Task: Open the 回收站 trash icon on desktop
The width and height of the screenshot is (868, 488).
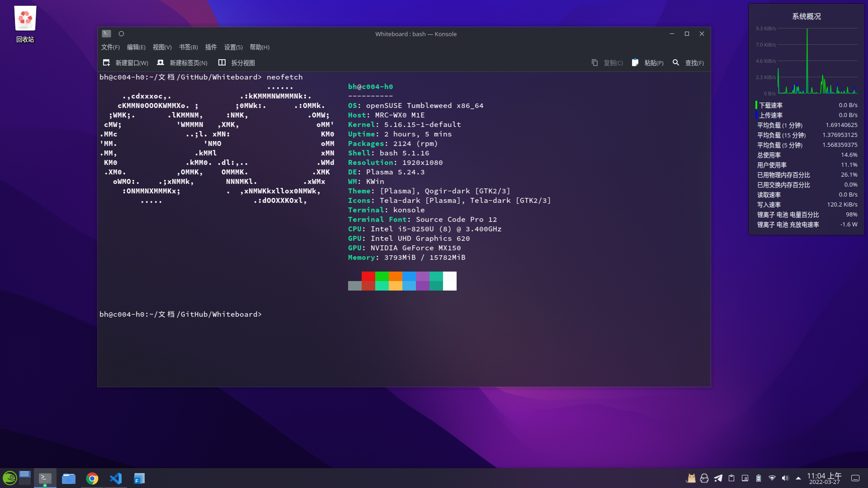Action: pos(25,24)
